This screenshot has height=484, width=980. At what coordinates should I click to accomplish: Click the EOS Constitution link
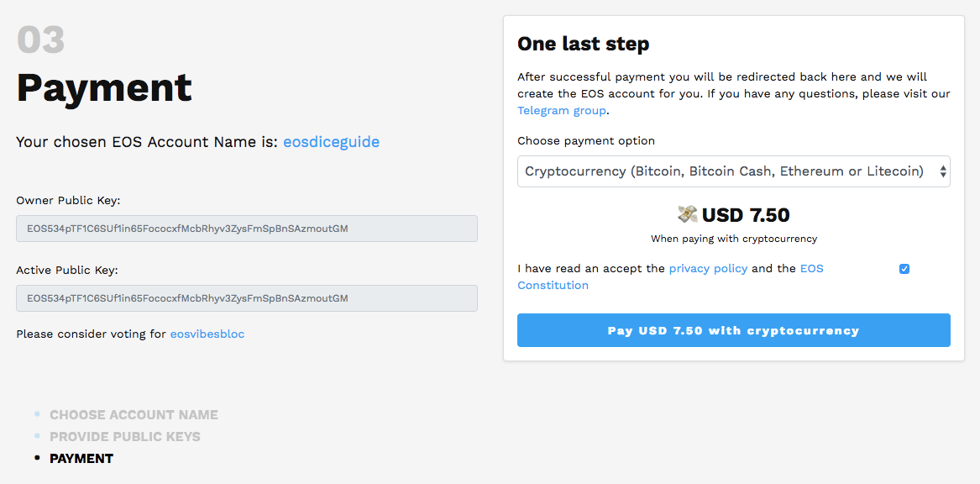pyautogui.click(x=553, y=285)
